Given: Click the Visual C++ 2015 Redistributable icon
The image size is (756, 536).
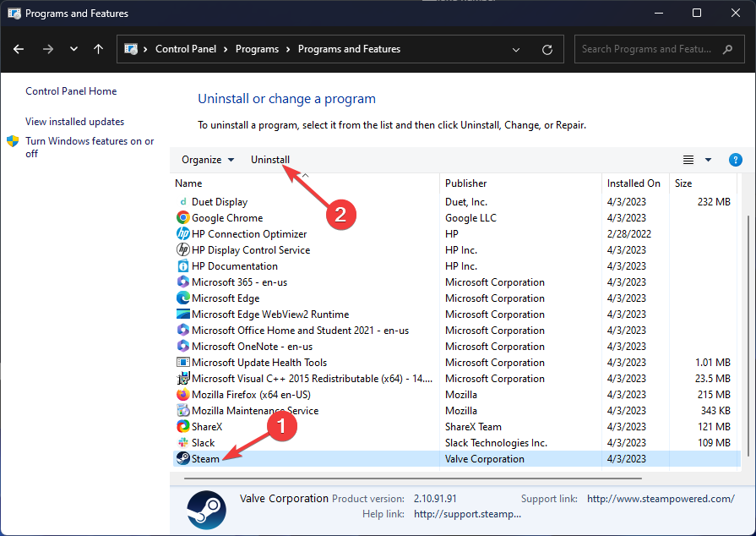Looking at the screenshot, I should tap(182, 378).
